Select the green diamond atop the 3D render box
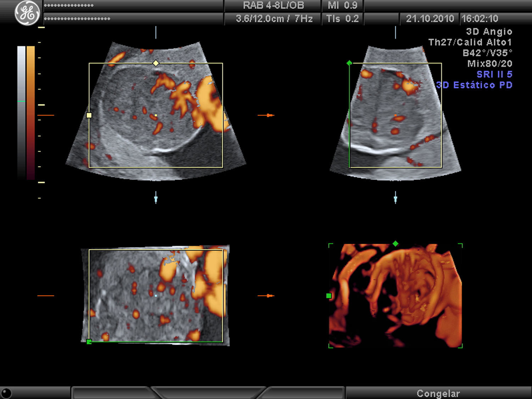This screenshot has height=399, width=532. pyautogui.click(x=395, y=244)
